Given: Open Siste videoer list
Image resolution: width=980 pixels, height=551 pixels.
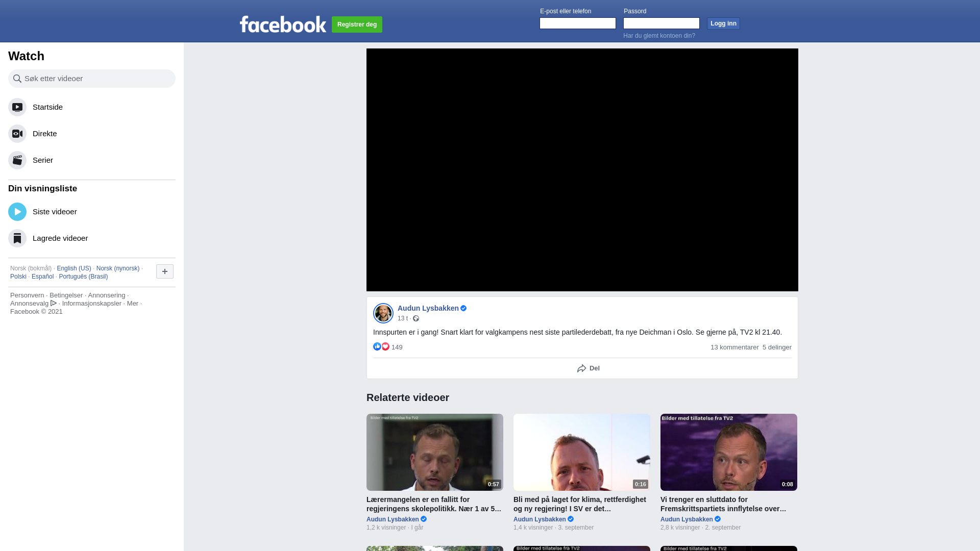Looking at the screenshot, I should pos(92,212).
